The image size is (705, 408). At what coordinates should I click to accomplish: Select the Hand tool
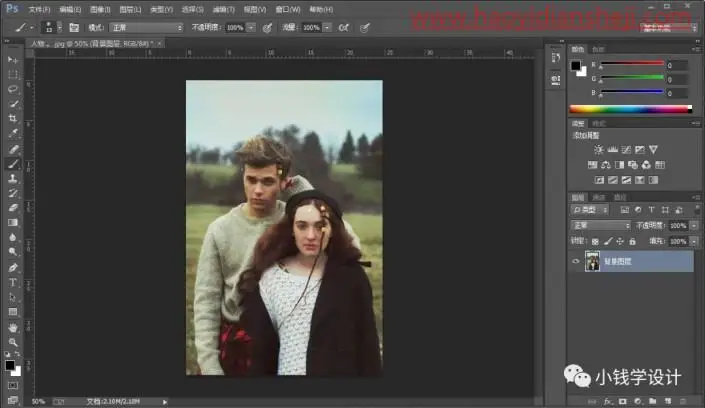(13, 328)
